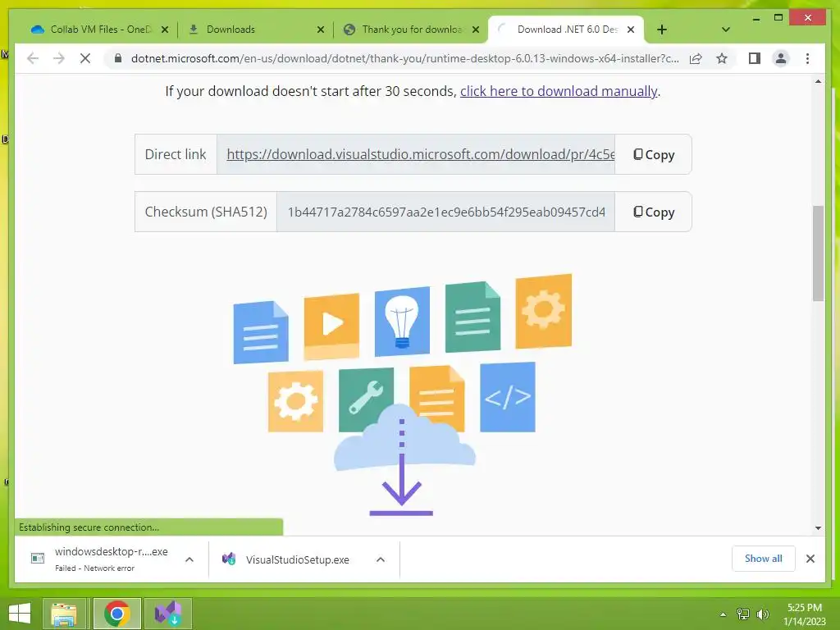Open the Windows Start menu
Viewport: 840px width, 630px height.
[20, 614]
